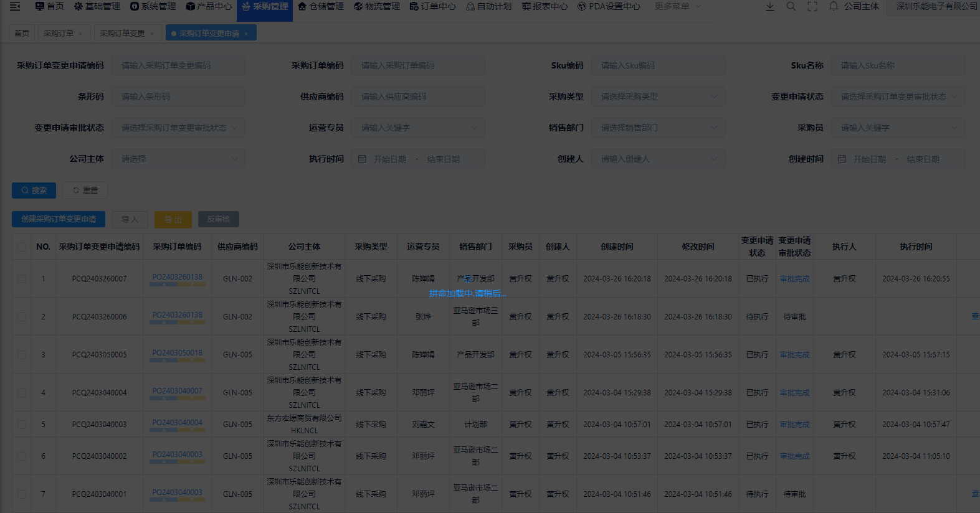Open 仓储管理 menu
Screen dimensions: 980x513
(x=321, y=6)
